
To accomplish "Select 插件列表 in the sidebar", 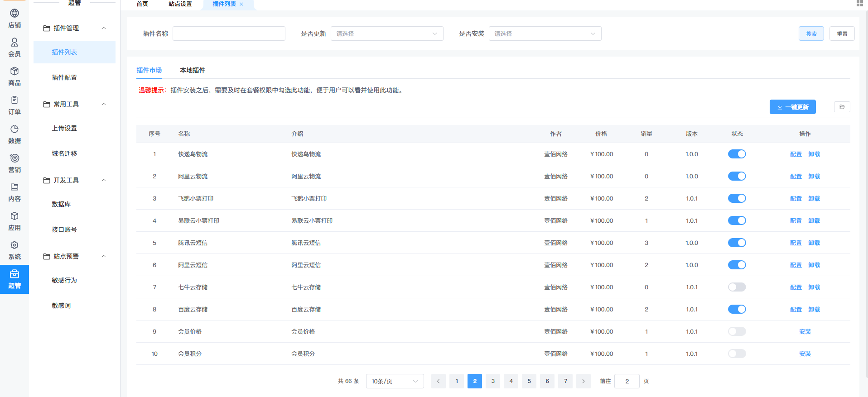I will pyautogui.click(x=74, y=52).
